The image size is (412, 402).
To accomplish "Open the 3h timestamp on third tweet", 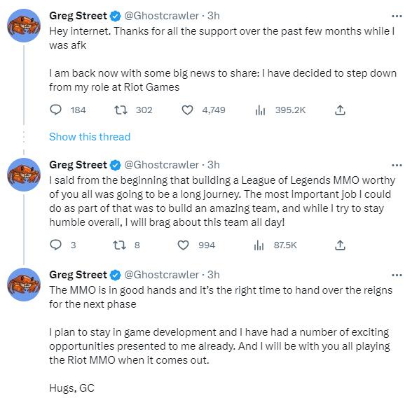I will pyautogui.click(x=213, y=275).
